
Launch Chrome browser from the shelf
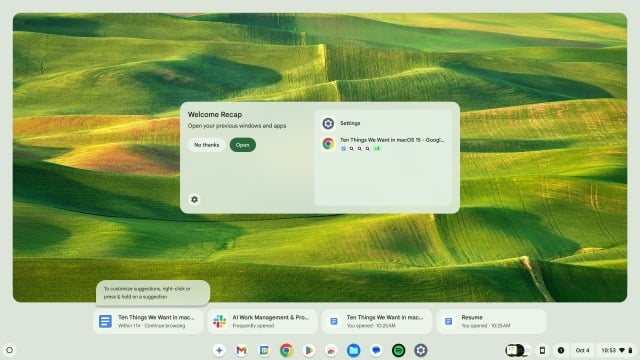pyautogui.click(x=287, y=350)
